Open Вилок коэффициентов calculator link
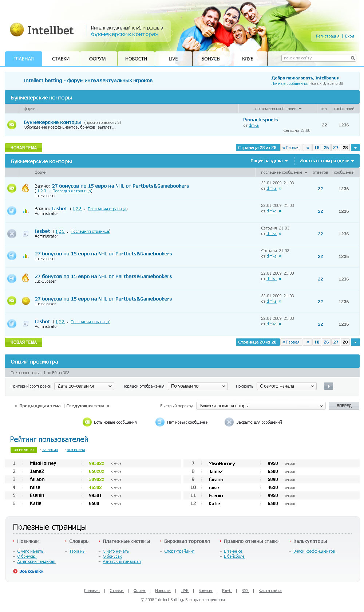This screenshot has height=612, width=364. point(314,551)
